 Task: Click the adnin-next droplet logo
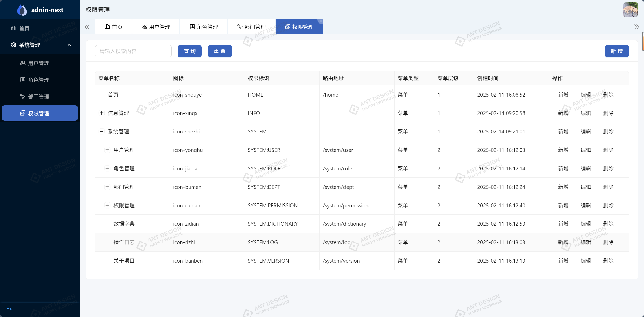22,10
